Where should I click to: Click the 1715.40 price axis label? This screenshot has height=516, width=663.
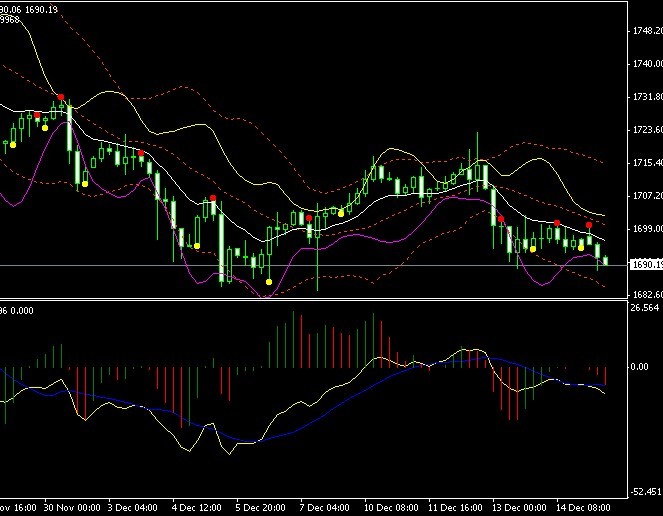647,163
